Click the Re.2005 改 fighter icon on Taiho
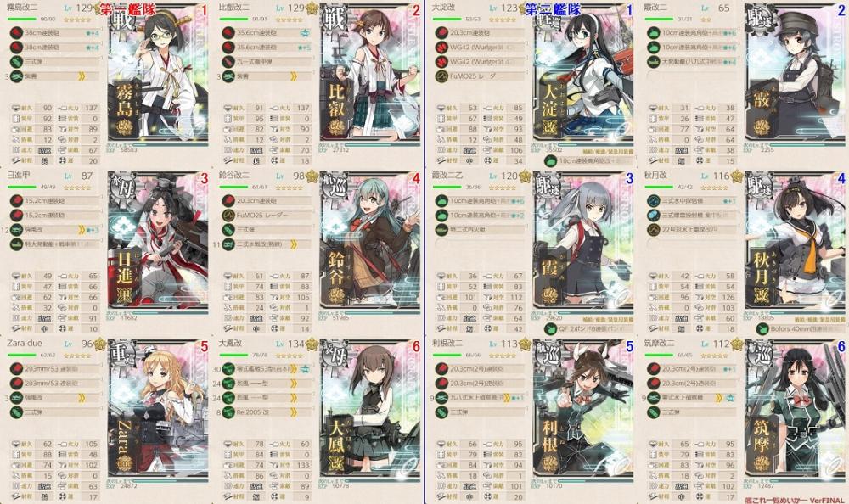This screenshot has height=504, width=849. click(x=228, y=412)
